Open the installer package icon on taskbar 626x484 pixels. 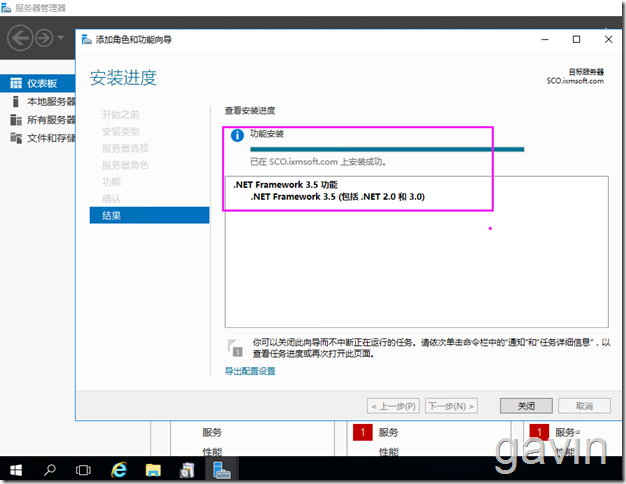point(187,470)
